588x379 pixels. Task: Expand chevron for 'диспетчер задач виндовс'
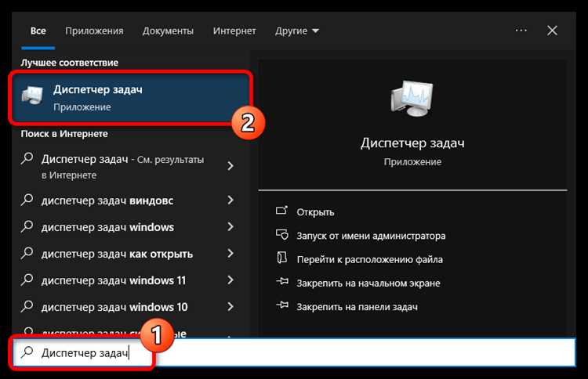tap(230, 200)
